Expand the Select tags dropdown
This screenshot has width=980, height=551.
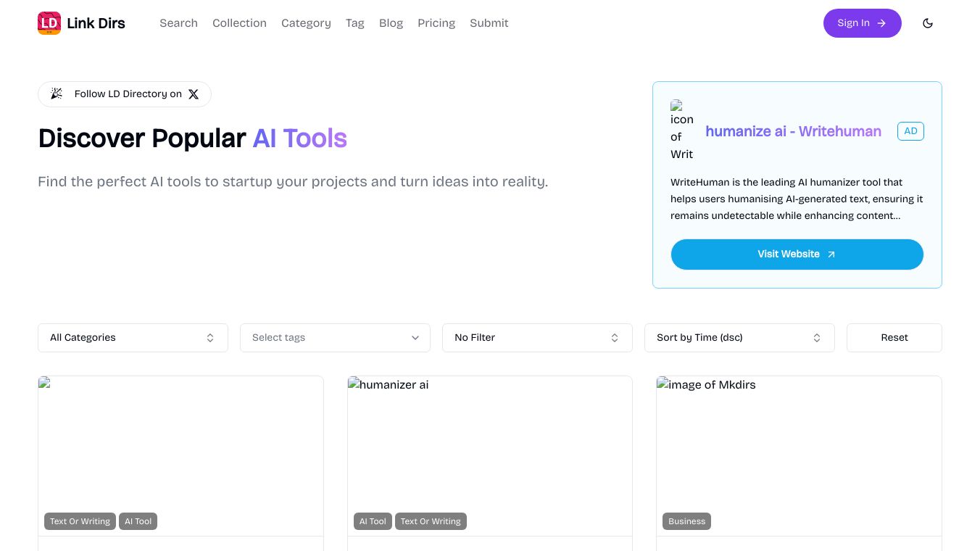click(335, 338)
